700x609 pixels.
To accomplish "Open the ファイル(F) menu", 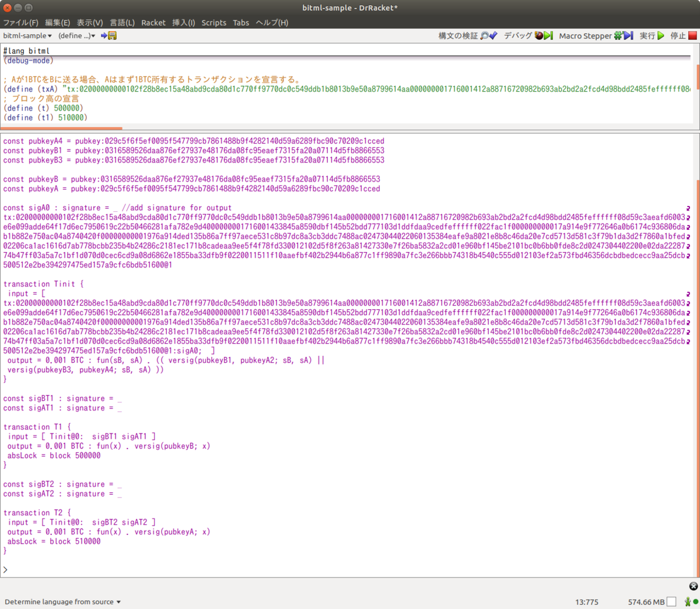I will (x=20, y=22).
